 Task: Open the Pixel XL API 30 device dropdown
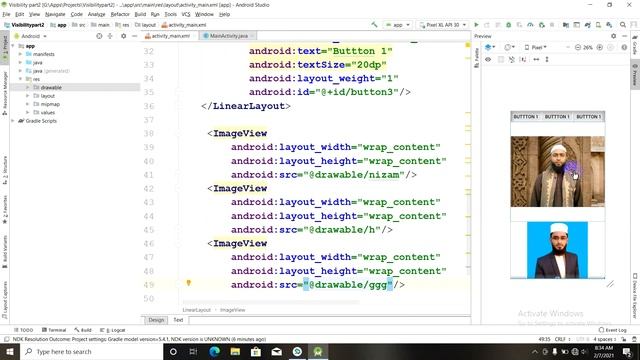click(443, 25)
